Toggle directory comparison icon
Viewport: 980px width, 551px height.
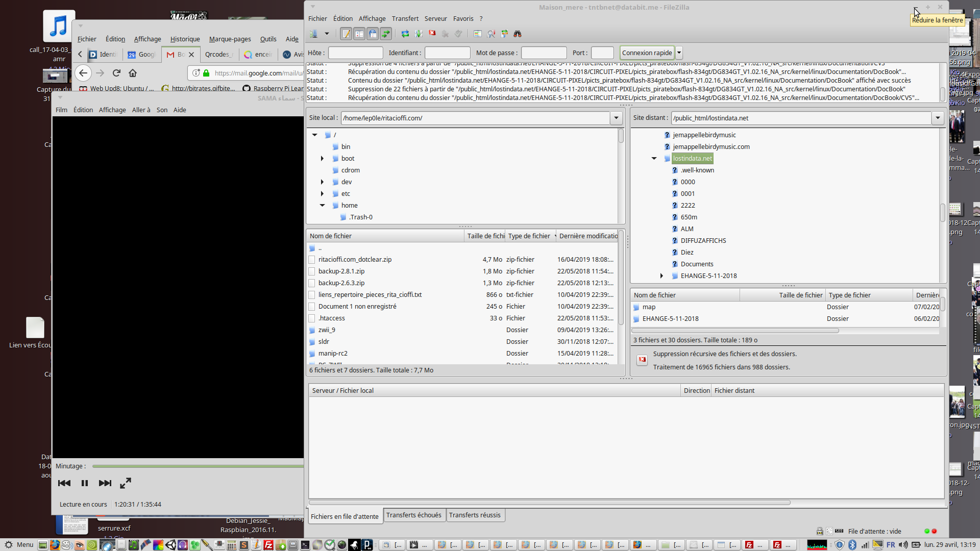tap(491, 34)
